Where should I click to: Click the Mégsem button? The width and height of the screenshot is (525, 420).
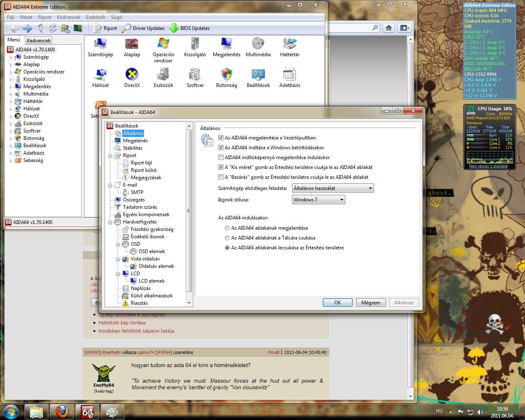[371, 303]
